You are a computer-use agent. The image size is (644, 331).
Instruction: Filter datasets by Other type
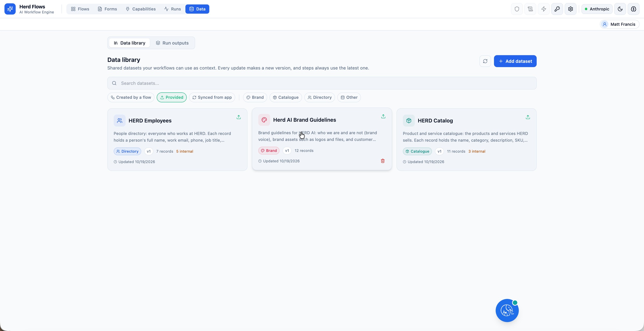click(x=349, y=97)
